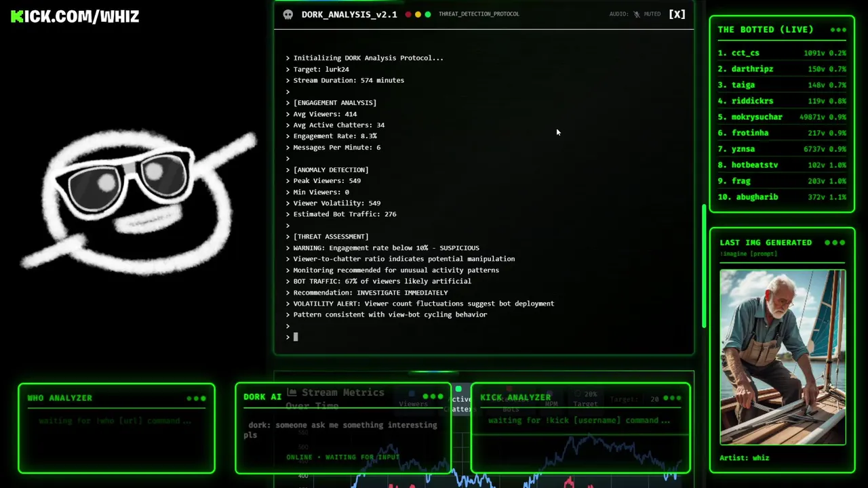This screenshot has height=488, width=868.
Task: Click the THE BOTTED (LIVE) panel title
Action: (766, 30)
